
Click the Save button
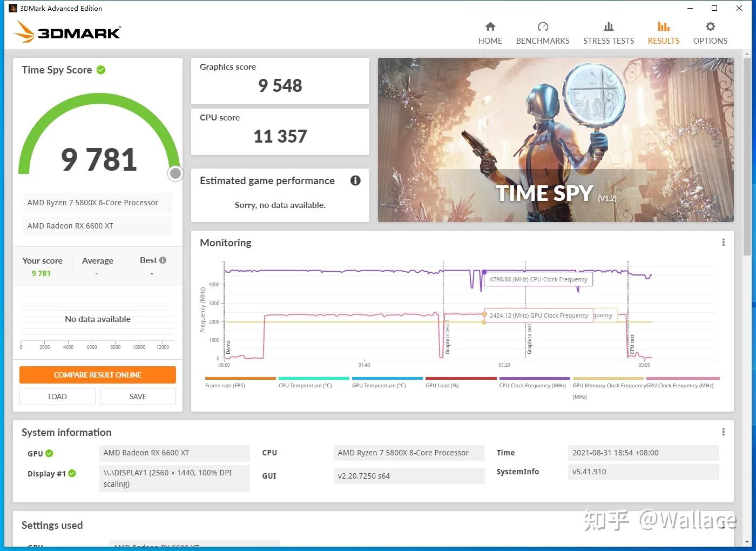(138, 397)
